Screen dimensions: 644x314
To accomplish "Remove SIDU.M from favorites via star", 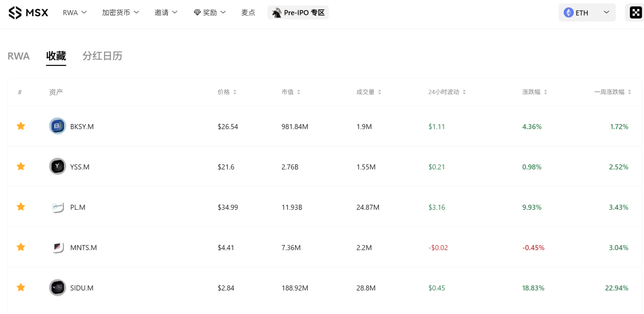I will click(x=21, y=287).
